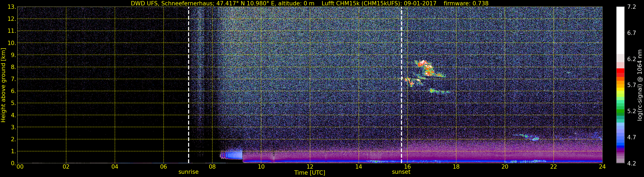Click the '6.7' value on the colorbar
Screen dimensions: 644x177
[632, 33]
